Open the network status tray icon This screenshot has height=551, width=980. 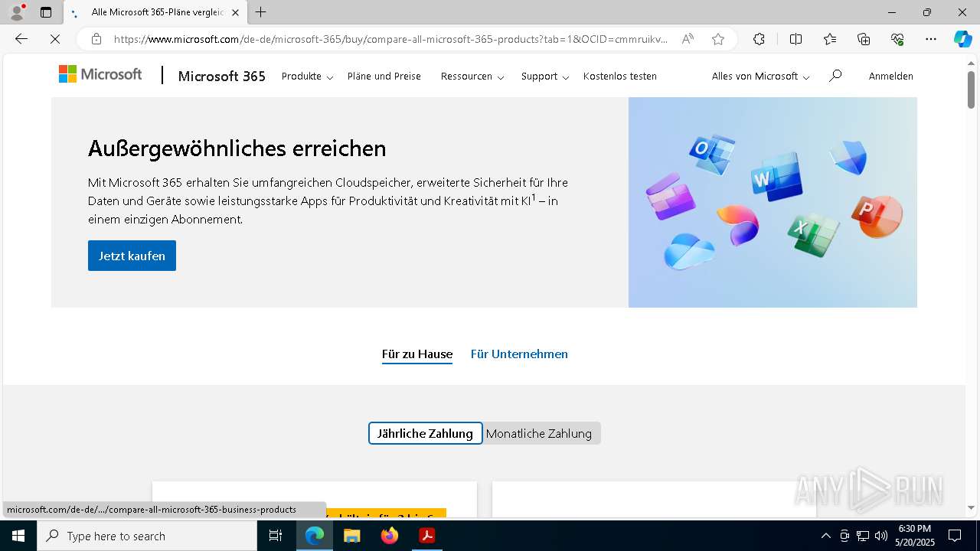click(863, 536)
